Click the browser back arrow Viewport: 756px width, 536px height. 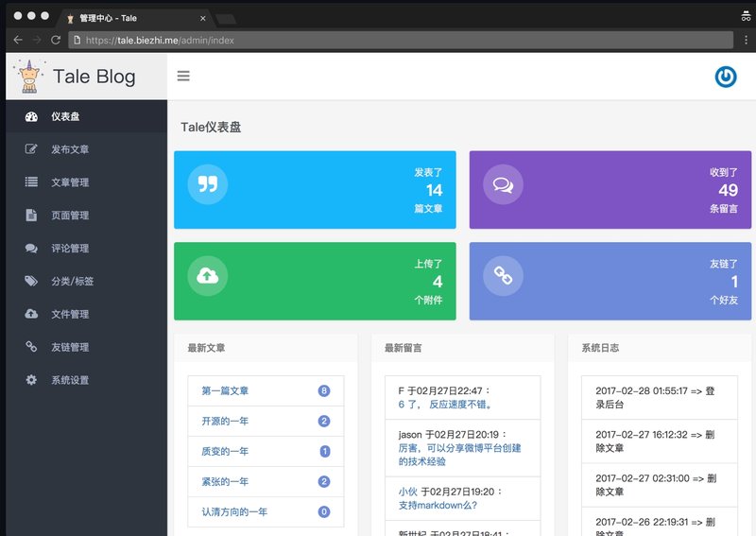18,40
